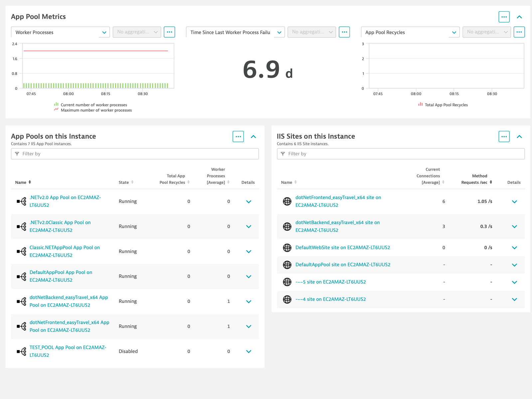
Task: Click the IIS Sites Filter by field
Action: 401,154
